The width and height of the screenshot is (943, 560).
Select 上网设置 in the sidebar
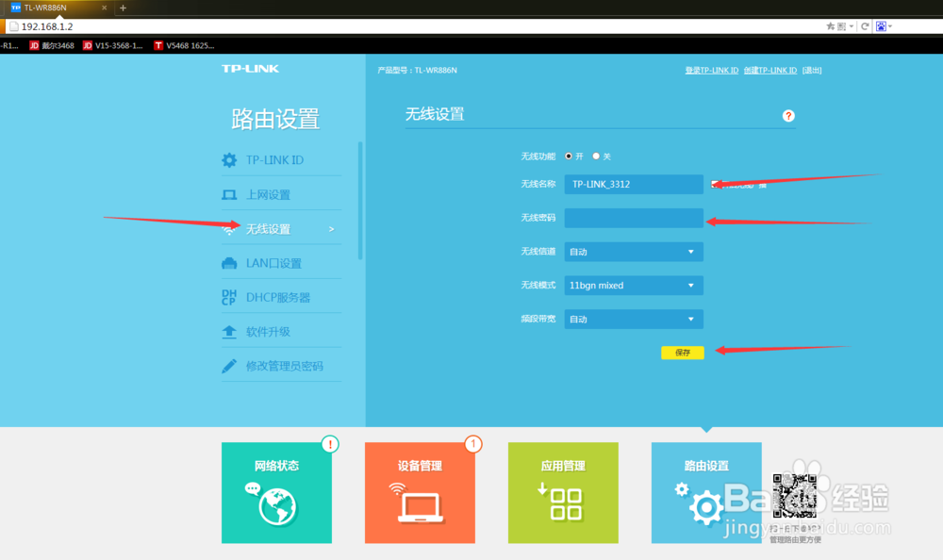point(268,195)
